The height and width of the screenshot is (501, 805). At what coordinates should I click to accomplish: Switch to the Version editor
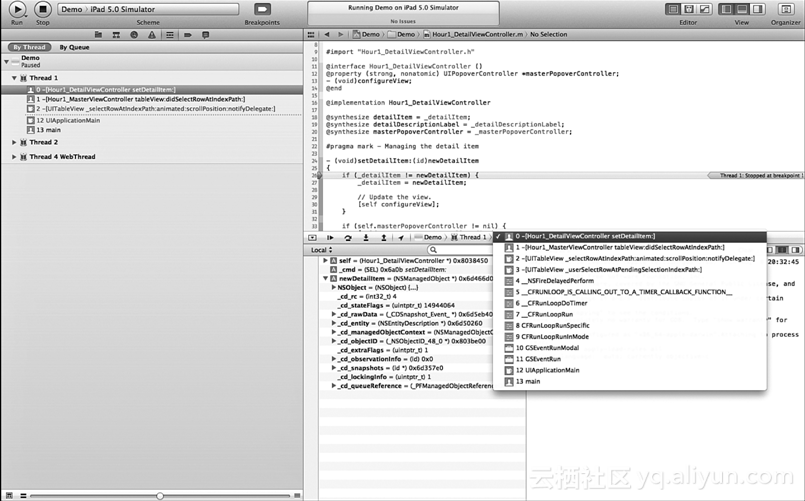click(x=705, y=9)
